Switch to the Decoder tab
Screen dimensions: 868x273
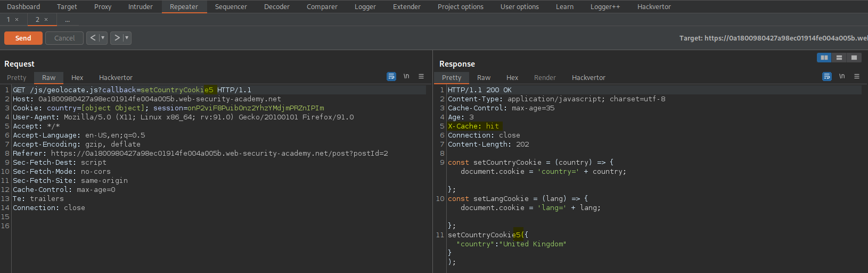coord(277,7)
